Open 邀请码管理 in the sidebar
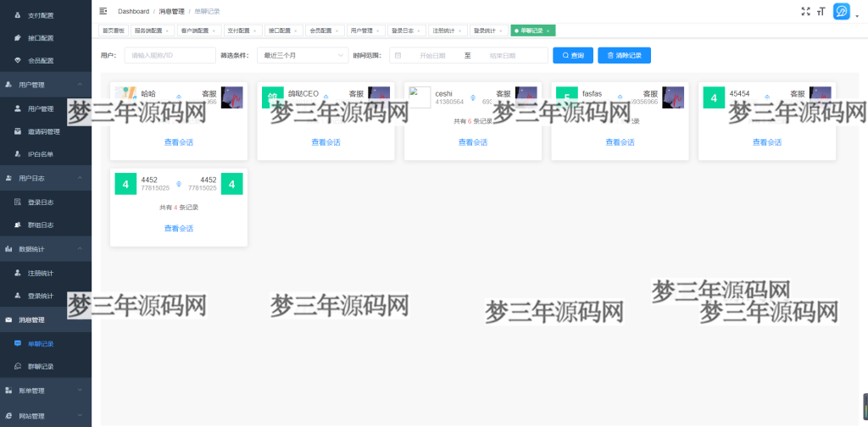868x427 pixels. [x=46, y=131]
